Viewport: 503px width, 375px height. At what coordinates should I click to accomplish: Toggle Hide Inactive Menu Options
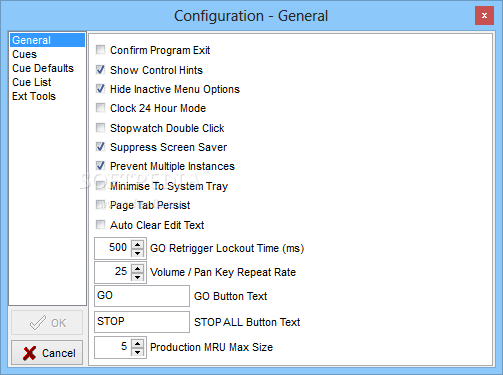[x=100, y=89]
